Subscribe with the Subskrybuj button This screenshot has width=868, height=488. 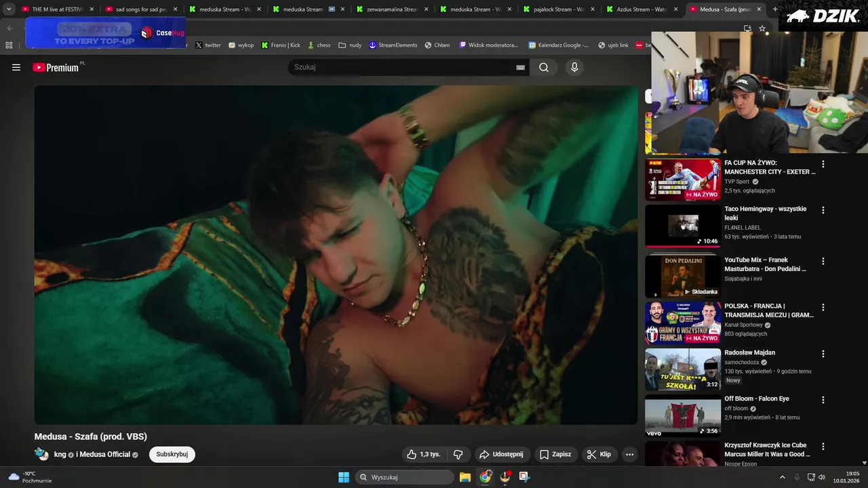click(172, 454)
